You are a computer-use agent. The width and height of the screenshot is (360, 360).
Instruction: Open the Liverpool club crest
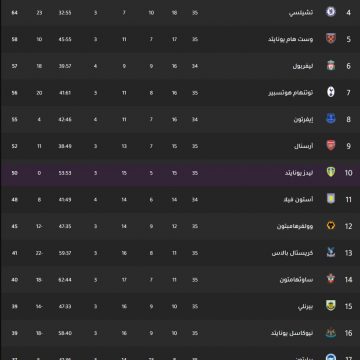[330, 66]
